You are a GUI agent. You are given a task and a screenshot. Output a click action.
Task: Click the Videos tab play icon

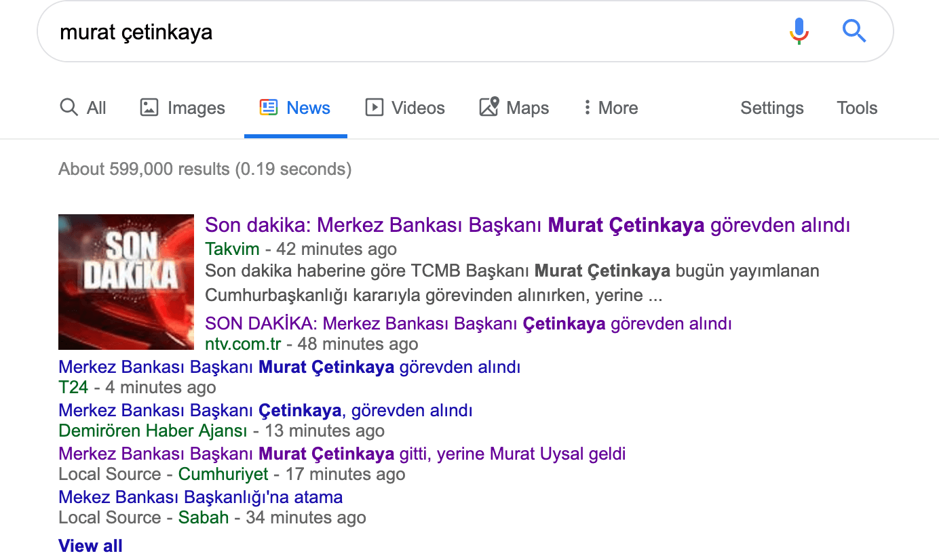click(x=374, y=107)
